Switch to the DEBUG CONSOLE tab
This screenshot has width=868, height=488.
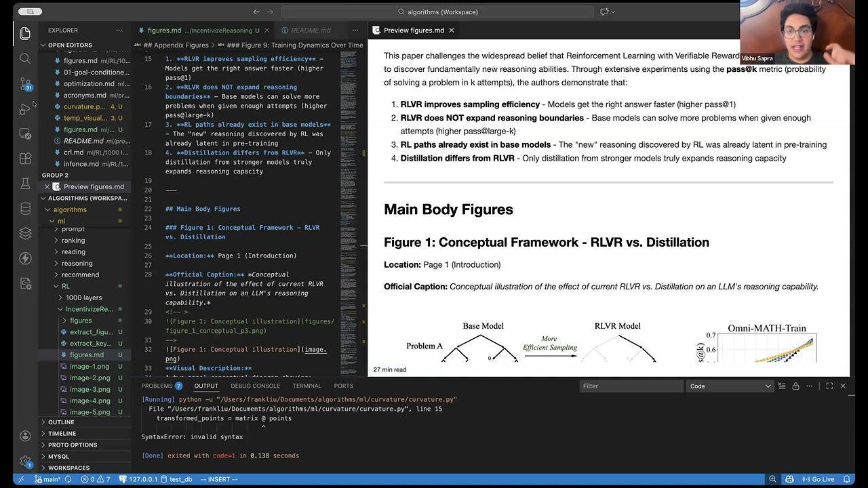(x=255, y=386)
